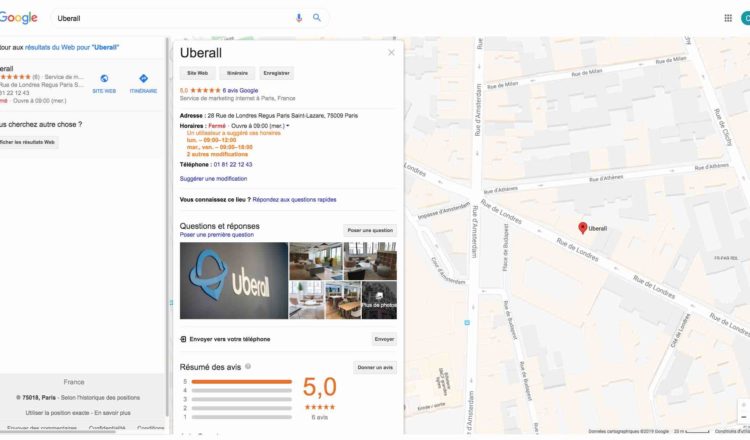
Task: Click help icon next to Résumé des avis
Action: click(x=248, y=366)
